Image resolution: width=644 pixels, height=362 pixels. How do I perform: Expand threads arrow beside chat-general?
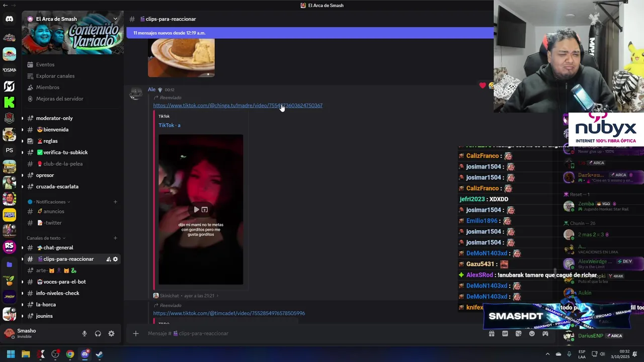tap(22, 247)
